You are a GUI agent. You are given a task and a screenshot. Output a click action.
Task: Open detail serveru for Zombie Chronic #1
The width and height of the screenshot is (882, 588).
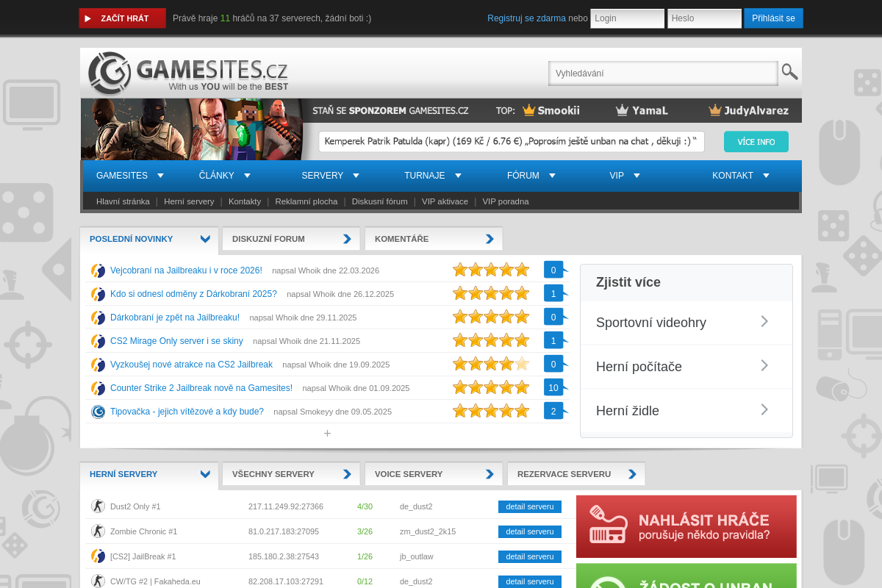[x=529, y=531]
